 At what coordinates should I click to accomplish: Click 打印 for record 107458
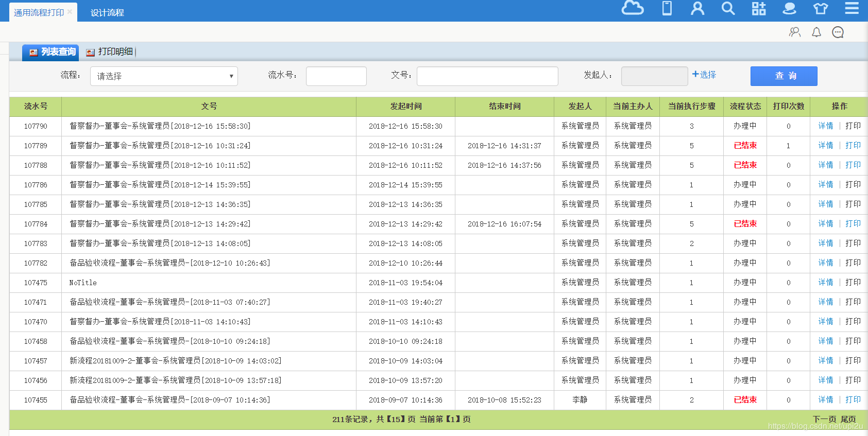click(853, 341)
